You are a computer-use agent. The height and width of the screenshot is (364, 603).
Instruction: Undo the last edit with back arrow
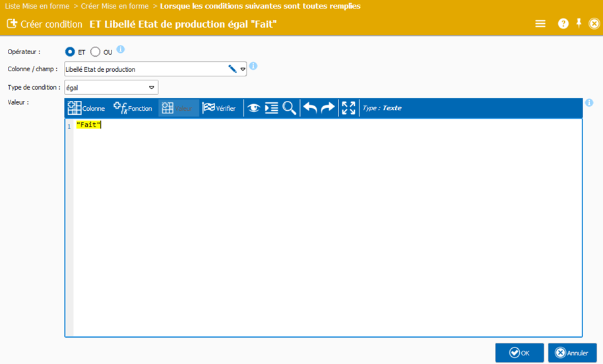(310, 108)
